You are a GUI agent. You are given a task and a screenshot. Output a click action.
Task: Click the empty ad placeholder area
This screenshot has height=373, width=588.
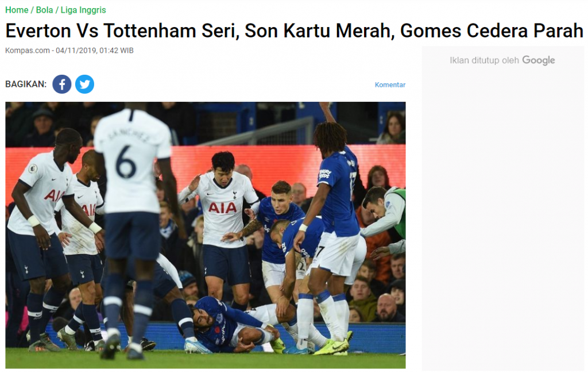[503, 218]
